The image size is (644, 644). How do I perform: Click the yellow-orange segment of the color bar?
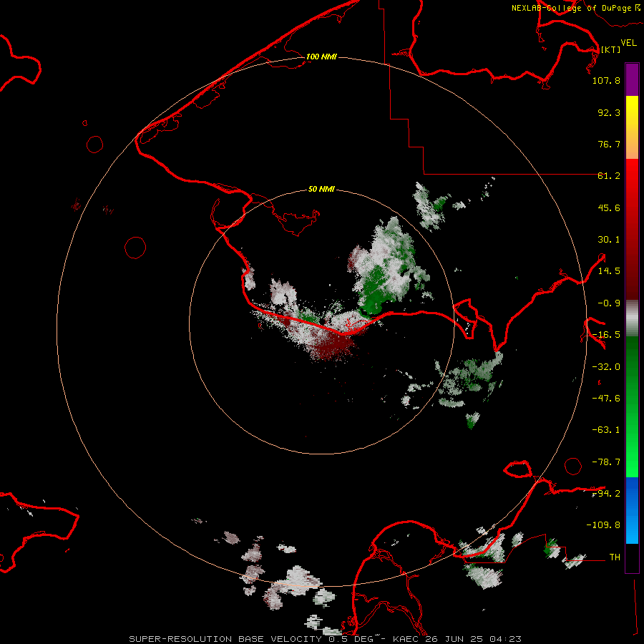[x=632, y=127]
